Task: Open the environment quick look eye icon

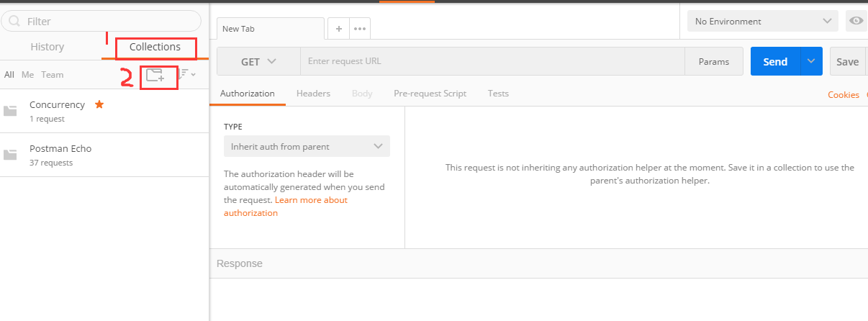Action: (856, 21)
